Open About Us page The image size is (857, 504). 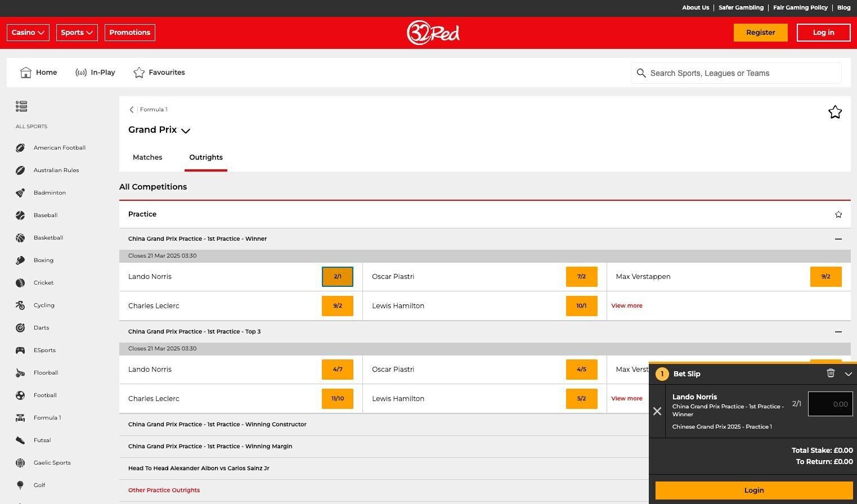[x=696, y=8]
